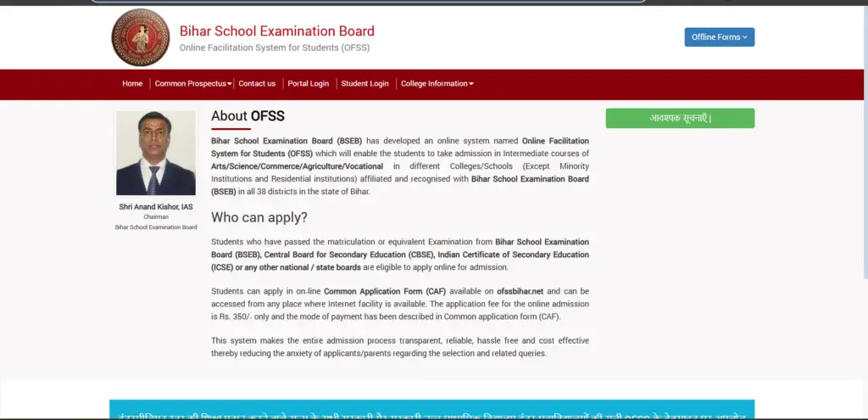
Task: Open the Offline Forms dropdown
Action: tap(719, 37)
